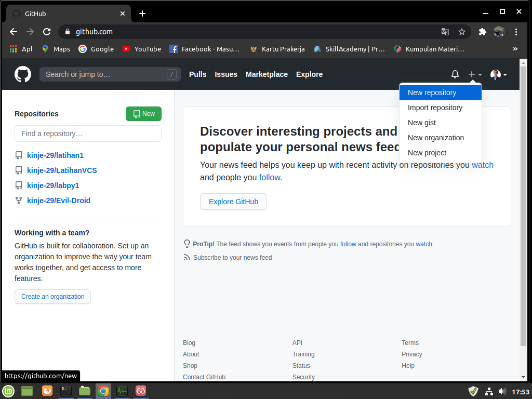Click the browser back arrow
This screenshot has width=532, height=399.
14,32
